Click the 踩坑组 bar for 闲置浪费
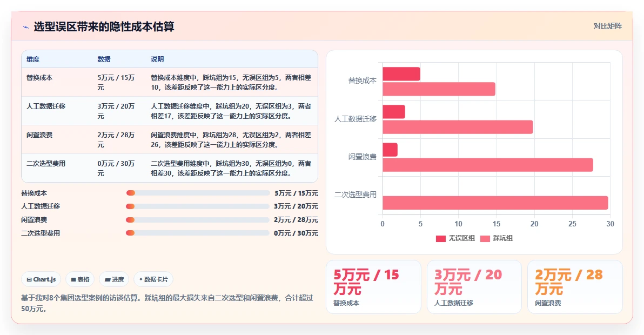 point(488,165)
